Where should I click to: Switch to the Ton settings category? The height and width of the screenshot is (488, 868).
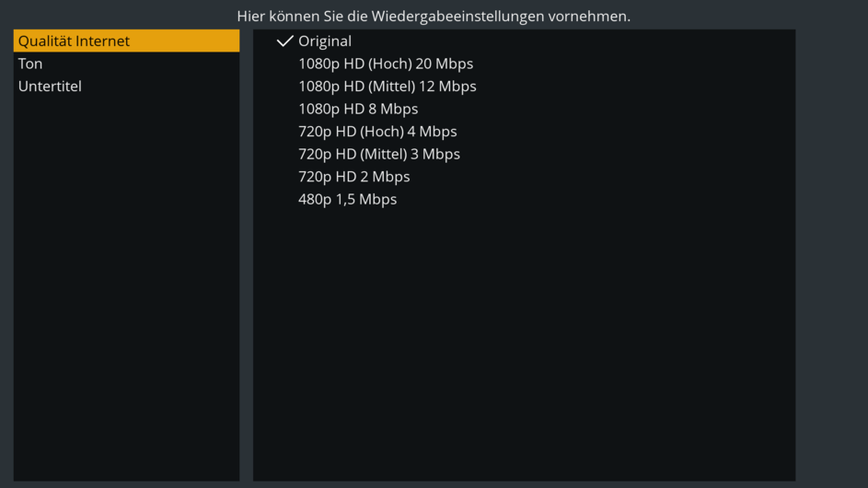pyautogui.click(x=30, y=64)
